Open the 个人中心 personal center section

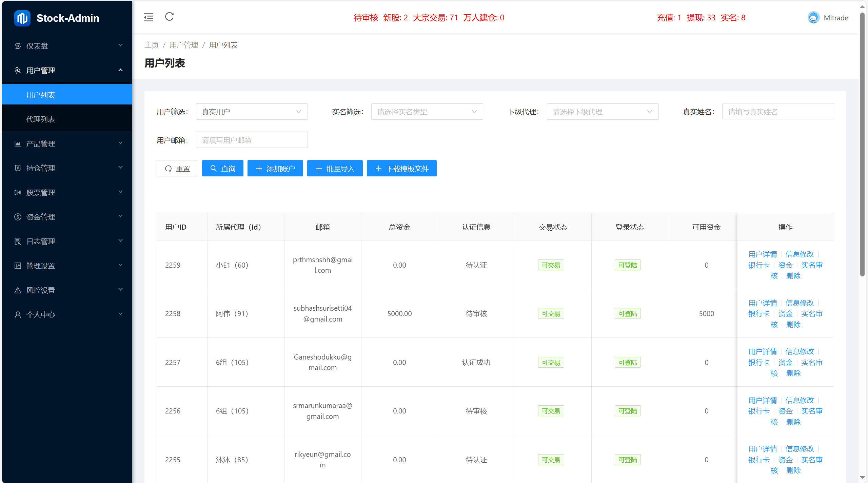click(40, 314)
